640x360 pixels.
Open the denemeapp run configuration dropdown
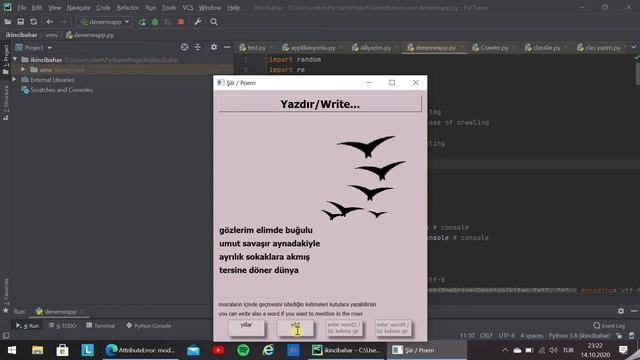pos(104,22)
